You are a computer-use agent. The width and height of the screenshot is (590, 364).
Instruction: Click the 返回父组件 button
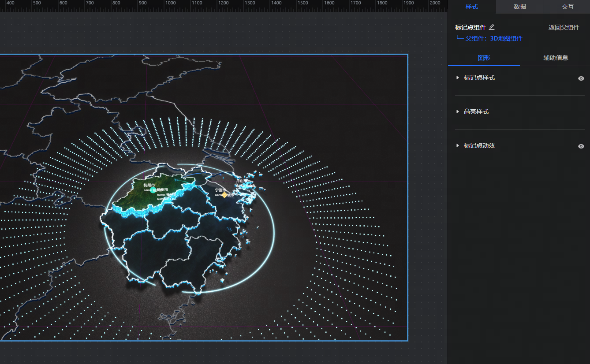pos(564,27)
